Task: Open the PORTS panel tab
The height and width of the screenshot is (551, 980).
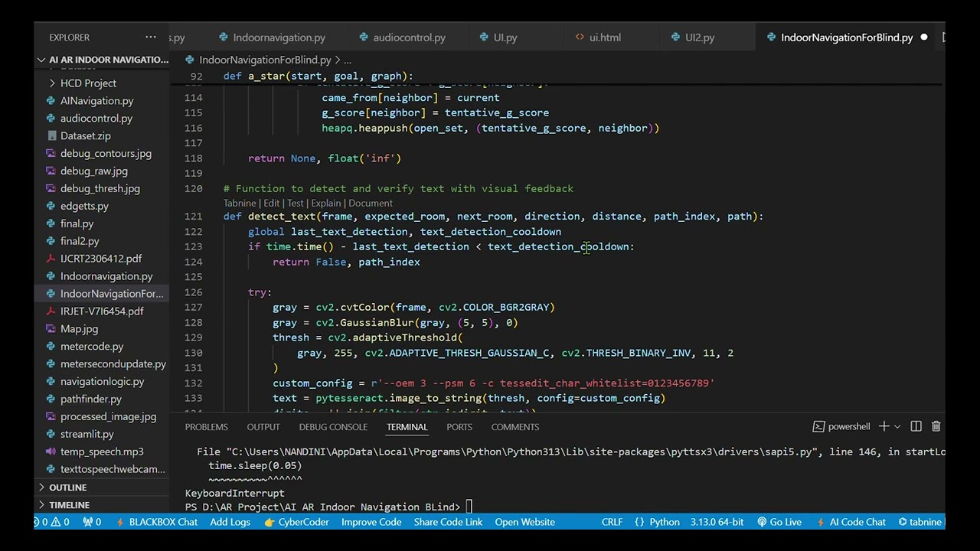Action: [459, 426]
